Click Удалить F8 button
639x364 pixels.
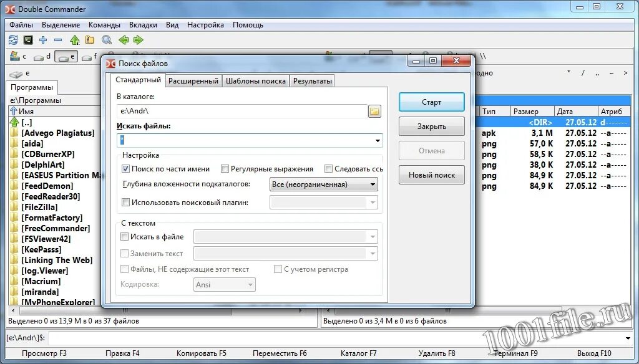(x=437, y=353)
